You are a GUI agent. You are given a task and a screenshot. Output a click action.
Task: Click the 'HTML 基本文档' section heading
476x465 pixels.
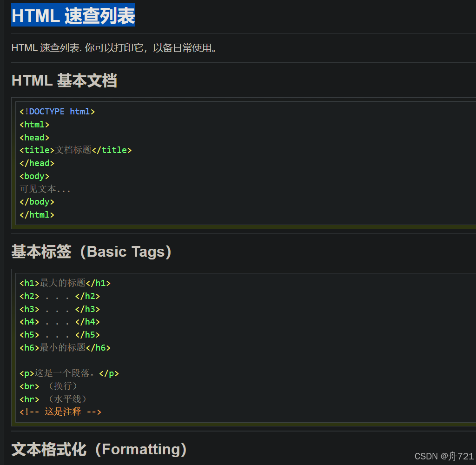(x=64, y=80)
